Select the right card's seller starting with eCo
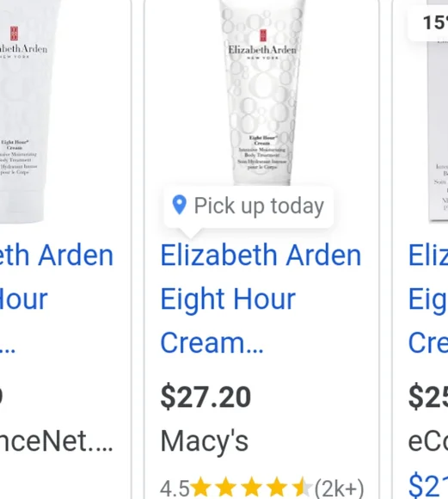 click(x=428, y=441)
